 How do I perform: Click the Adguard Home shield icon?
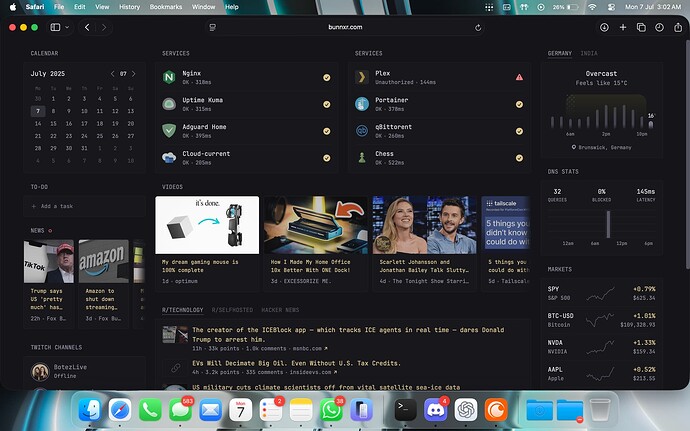[169, 130]
